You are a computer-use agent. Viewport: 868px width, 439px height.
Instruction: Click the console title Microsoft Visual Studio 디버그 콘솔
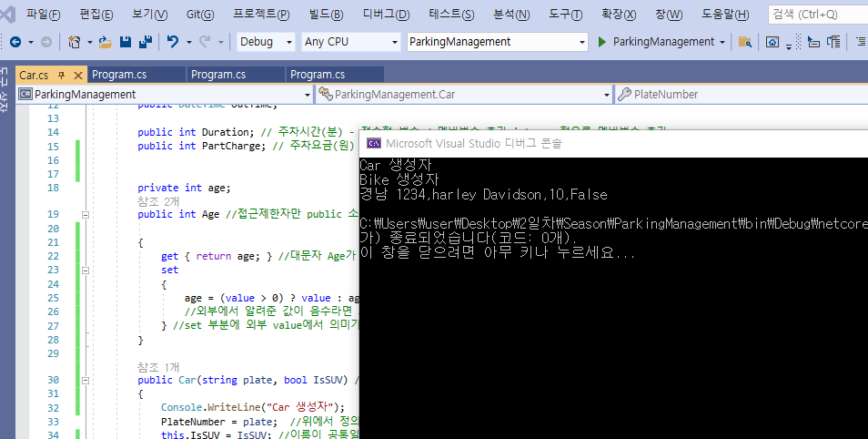[473, 144]
